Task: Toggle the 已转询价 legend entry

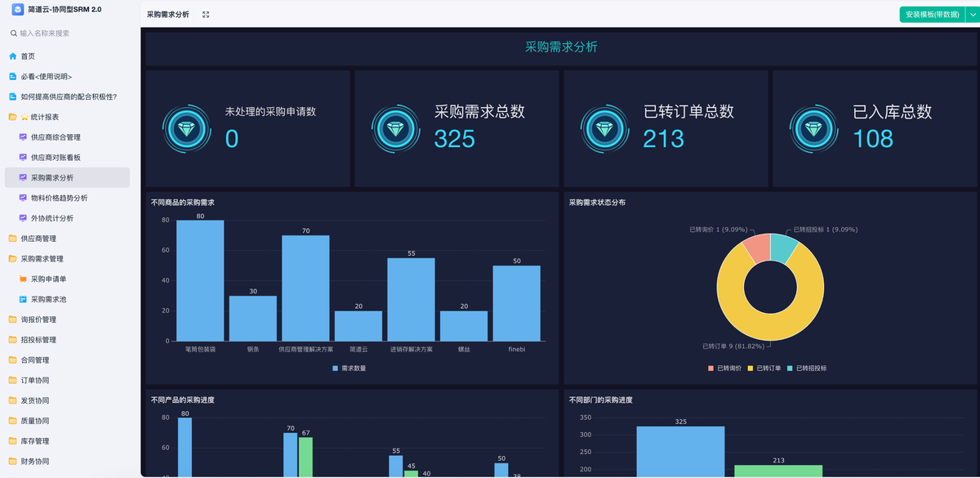Action: [x=725, y=369]
